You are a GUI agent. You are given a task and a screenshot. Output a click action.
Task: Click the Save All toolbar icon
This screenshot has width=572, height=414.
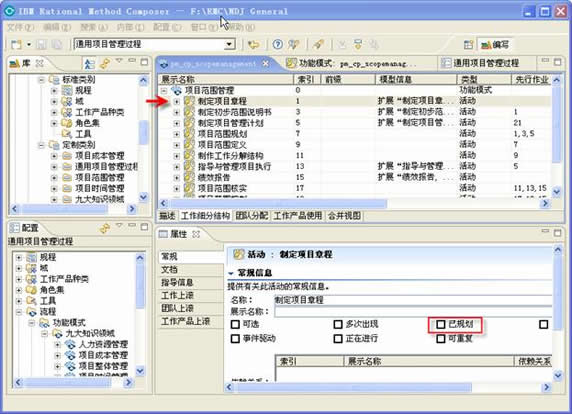click(x=56, y=45)
